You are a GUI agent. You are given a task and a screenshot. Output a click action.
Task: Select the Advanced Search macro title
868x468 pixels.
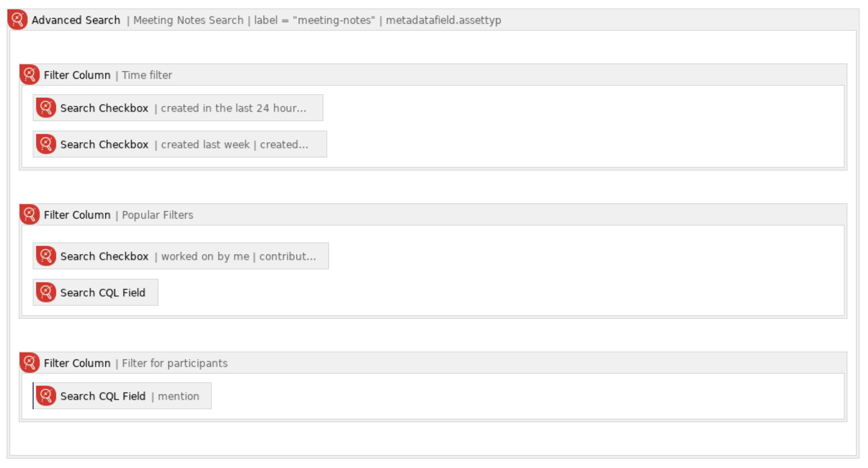pyautogui.click(x=76, y=20)
